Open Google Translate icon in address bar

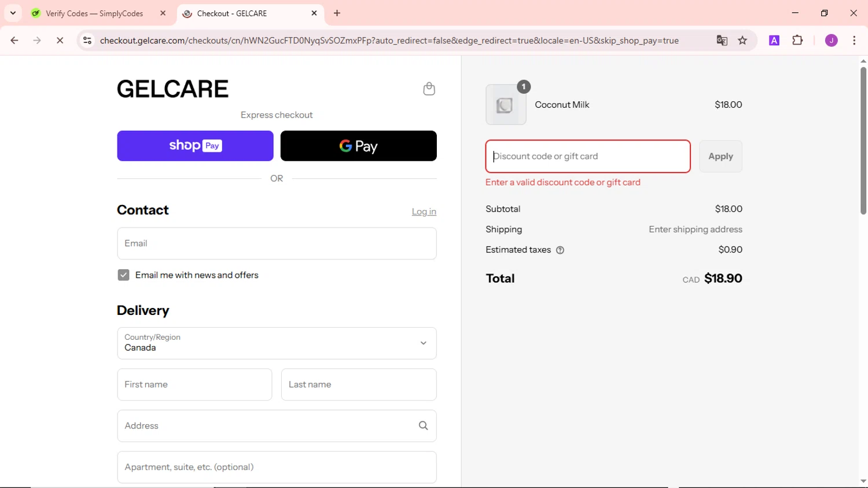click(722, 41)
